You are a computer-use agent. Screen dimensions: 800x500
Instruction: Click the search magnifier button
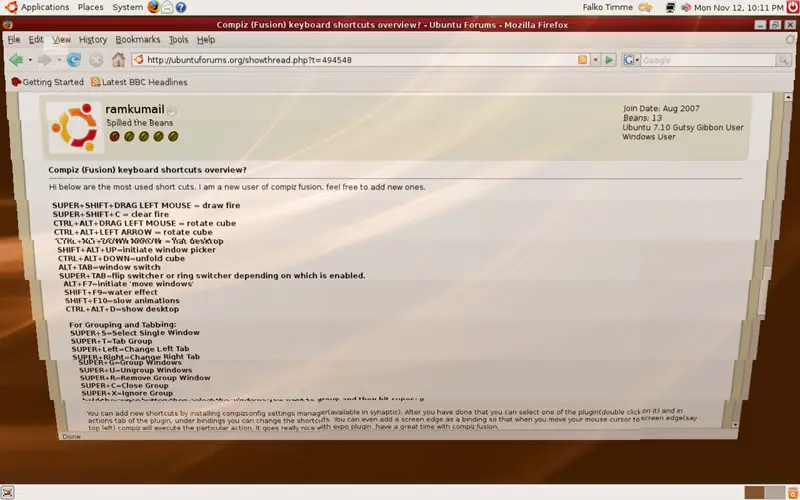783,60
